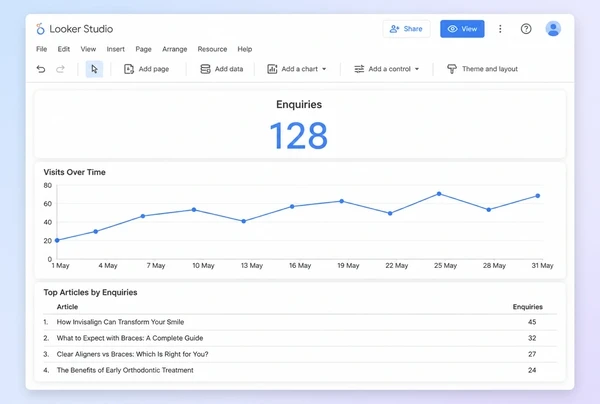Viewport: 600px width, 404px height.
Task: Open the Page menu
Action: tap(143, 49)
